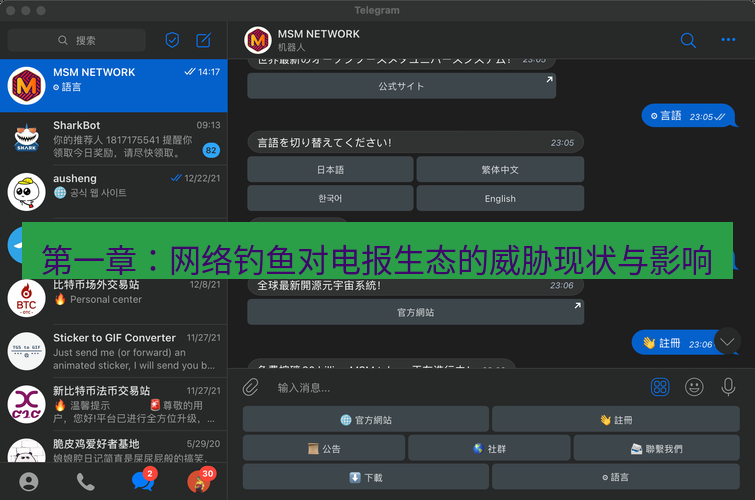Click 官方網站 link button in chat message
This screenshot has width=755, height=500.
416,312
